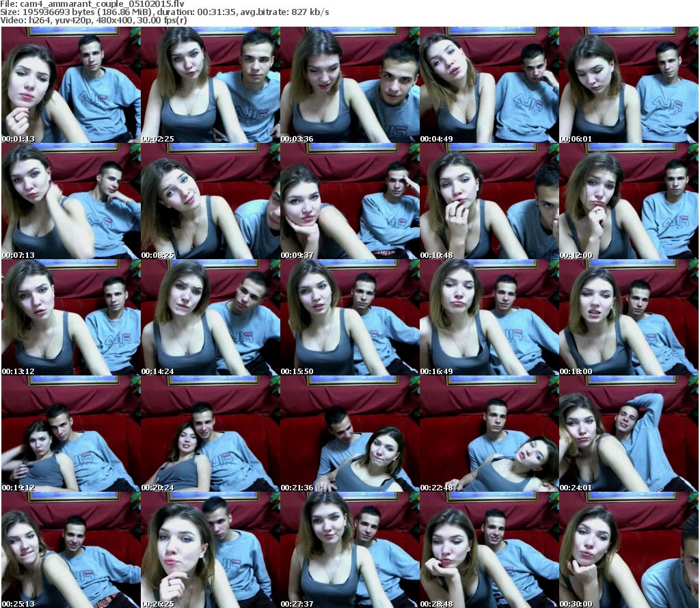Open the frame at 00:08:25
Screen dimensions: 700x608
tap(211, 201)
